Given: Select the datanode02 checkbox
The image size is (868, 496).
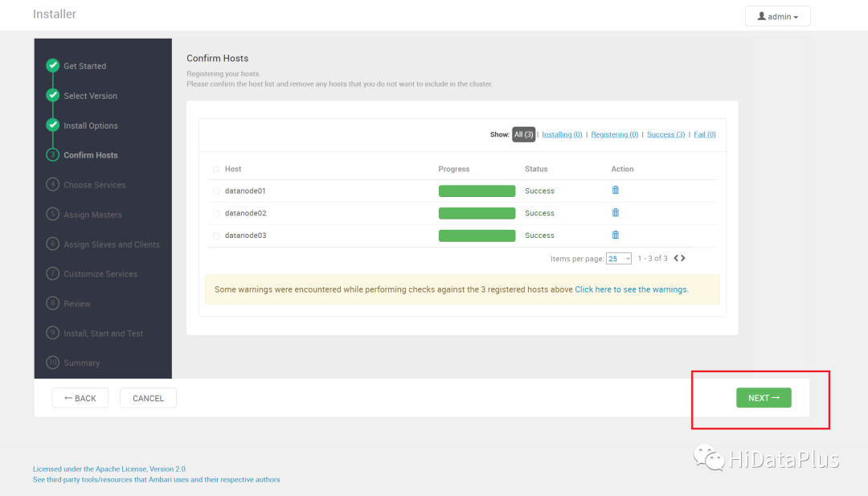Looking at the screenshot, I should [216, 214].
